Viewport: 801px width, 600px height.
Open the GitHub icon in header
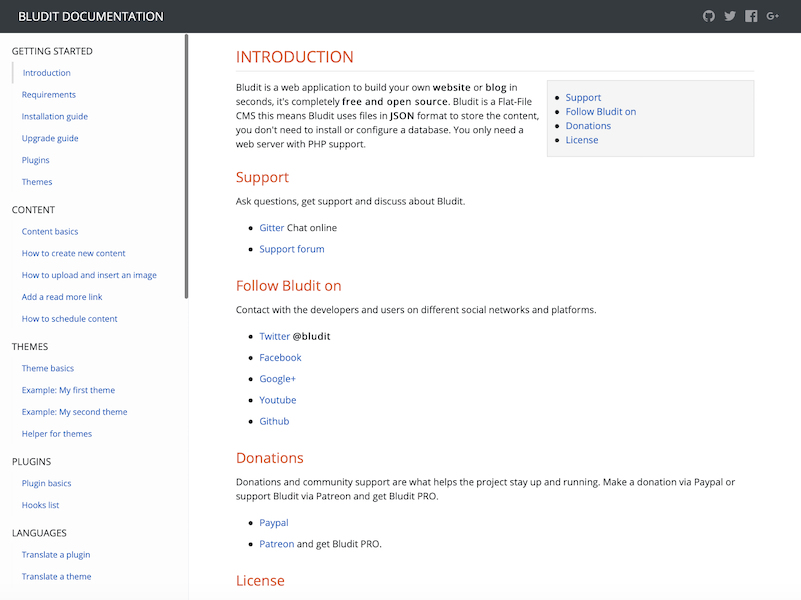[x=709, y=16]
